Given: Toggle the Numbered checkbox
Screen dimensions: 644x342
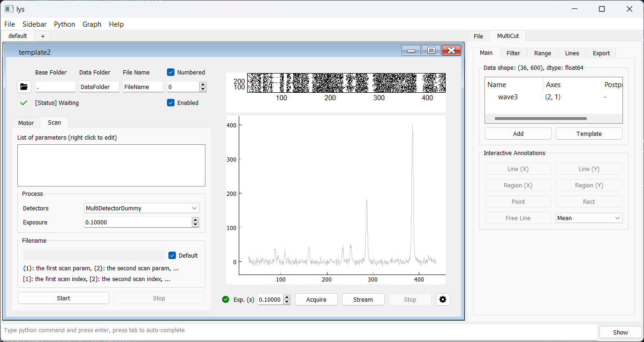Looking at the screenshot, I should 171,72.
